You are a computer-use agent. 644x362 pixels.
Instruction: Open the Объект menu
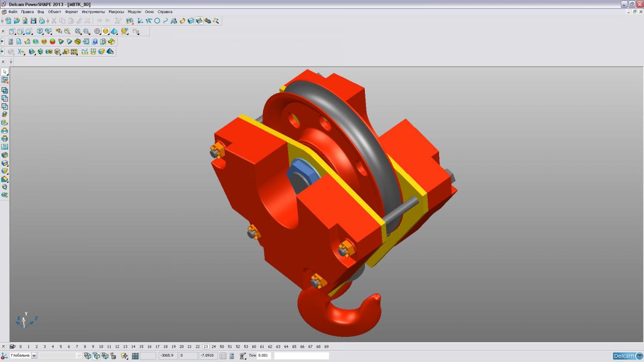pyautogui.click(x=55, y=11)
